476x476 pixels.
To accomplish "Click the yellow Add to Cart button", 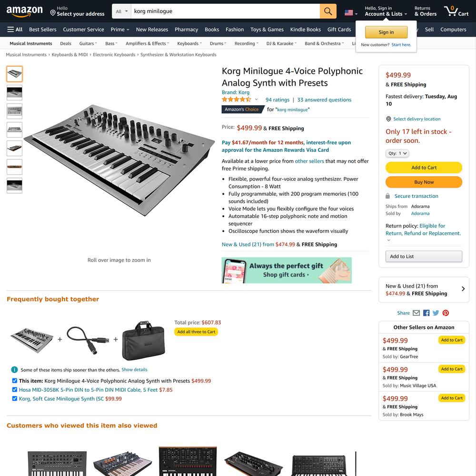I will [x=424, y=168].
